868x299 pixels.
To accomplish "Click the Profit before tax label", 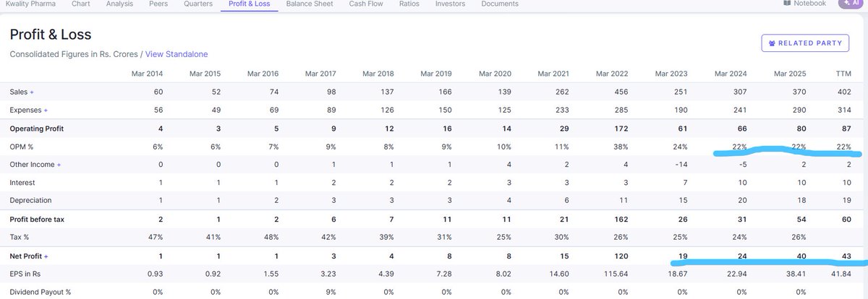I will [37, 220].
